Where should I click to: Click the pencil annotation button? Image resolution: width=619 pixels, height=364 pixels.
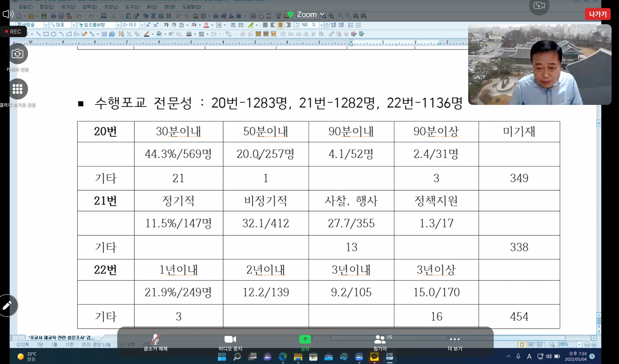tap(7, 305)
